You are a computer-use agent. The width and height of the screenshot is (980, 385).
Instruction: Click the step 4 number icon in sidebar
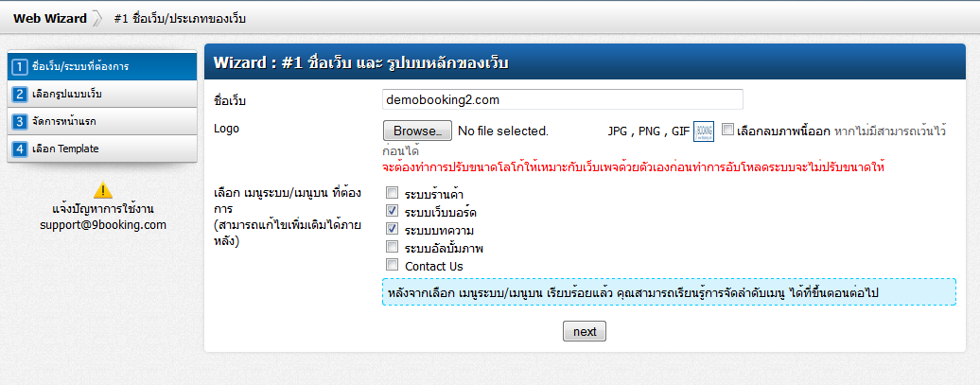[20, 149]
